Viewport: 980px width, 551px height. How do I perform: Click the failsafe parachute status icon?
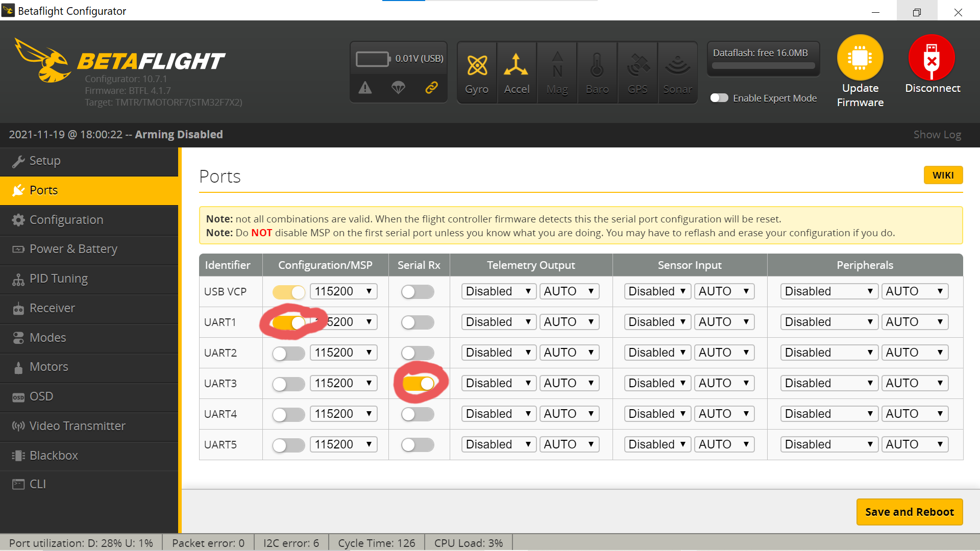point(398,88)
